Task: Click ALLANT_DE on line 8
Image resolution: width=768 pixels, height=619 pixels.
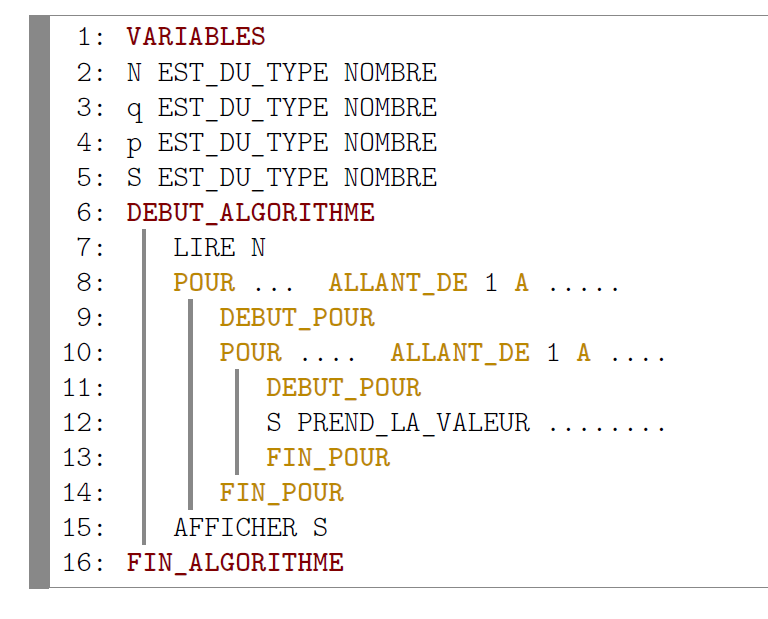Action: click(x=398, y=283)
